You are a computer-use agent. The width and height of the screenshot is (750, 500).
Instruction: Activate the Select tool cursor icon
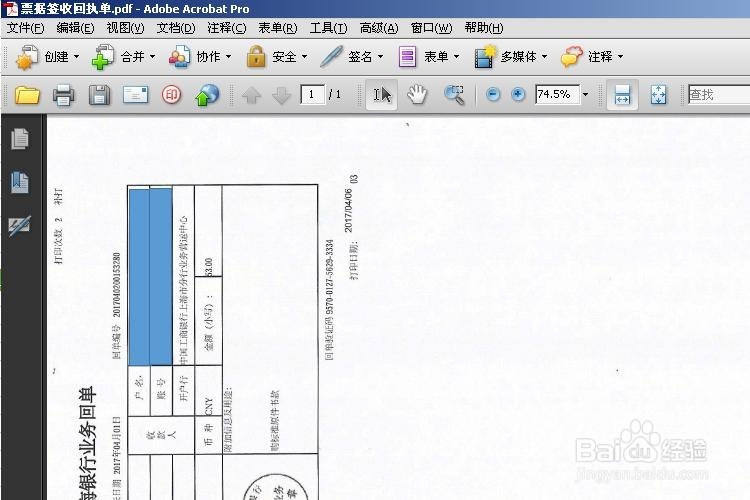[382, 95]
